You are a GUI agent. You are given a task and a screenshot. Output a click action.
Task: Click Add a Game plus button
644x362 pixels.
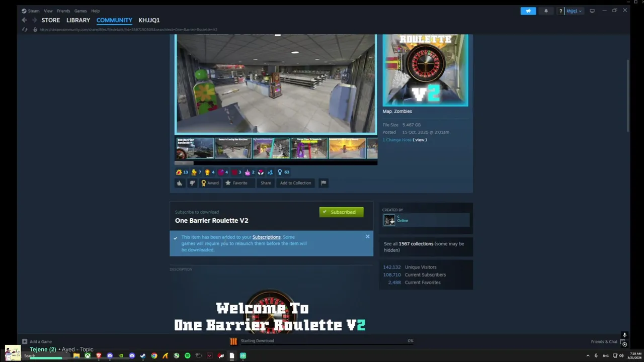tap(37, 341)
